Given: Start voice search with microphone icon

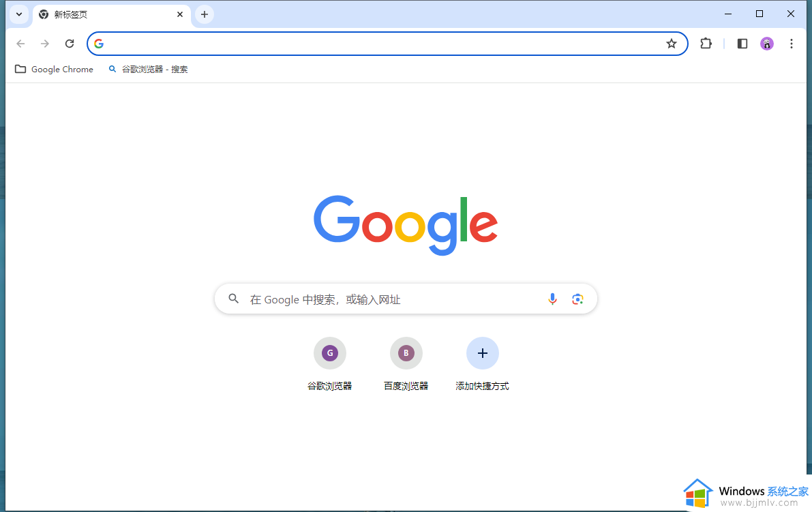Looking at the screenshot, I should pyautogui.click(x=552, y=299).
